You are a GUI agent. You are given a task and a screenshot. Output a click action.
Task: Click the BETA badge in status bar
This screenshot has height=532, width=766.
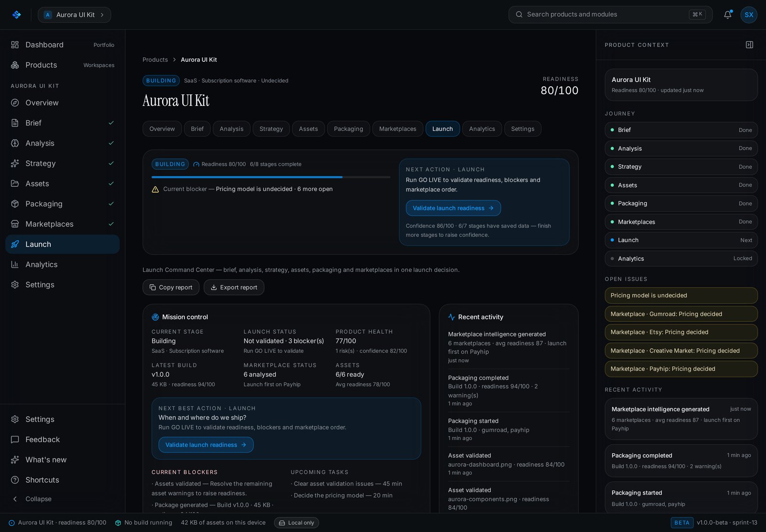tap(682, 523)
